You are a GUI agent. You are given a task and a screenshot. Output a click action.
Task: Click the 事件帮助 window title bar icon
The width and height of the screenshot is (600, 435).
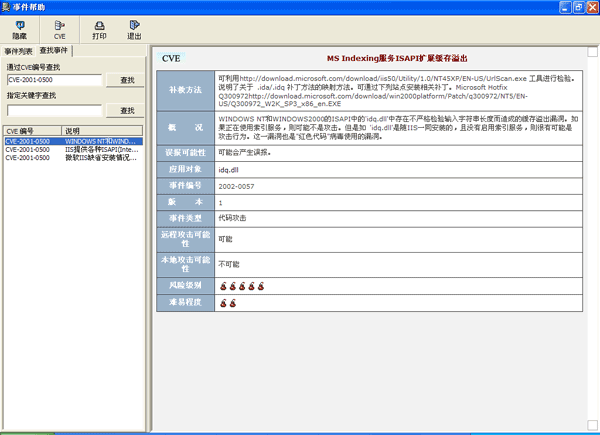pos(6,7)
